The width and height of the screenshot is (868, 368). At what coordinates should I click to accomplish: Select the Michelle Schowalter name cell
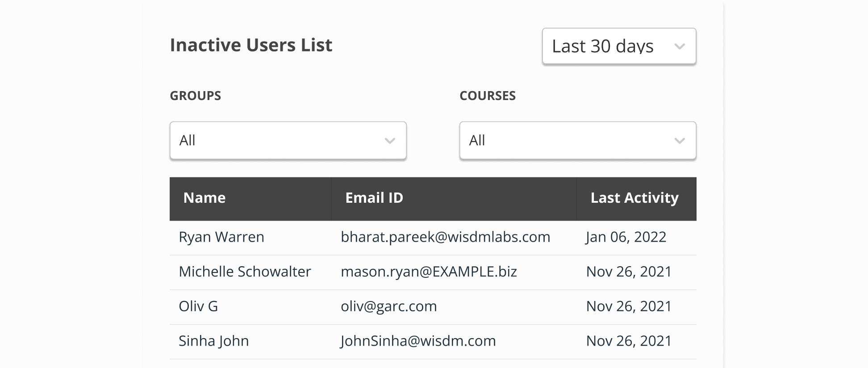pyautogui.click(x=245, y=272)
